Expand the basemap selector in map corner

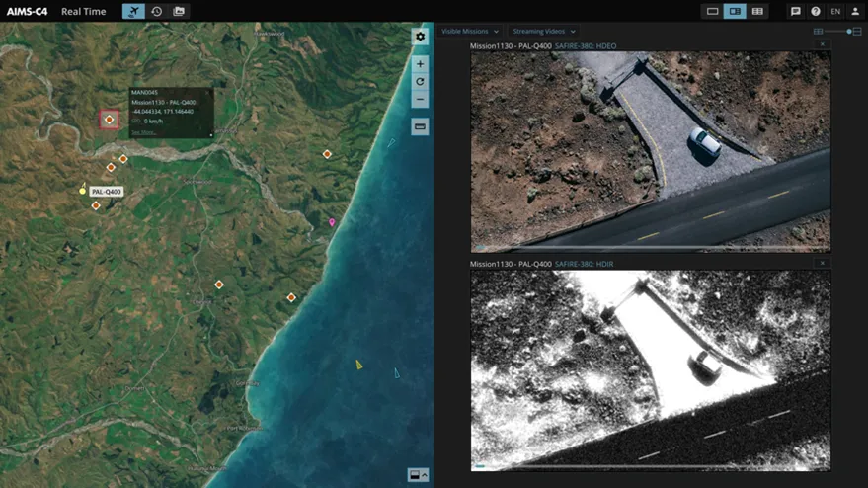[x=418, y=475]
